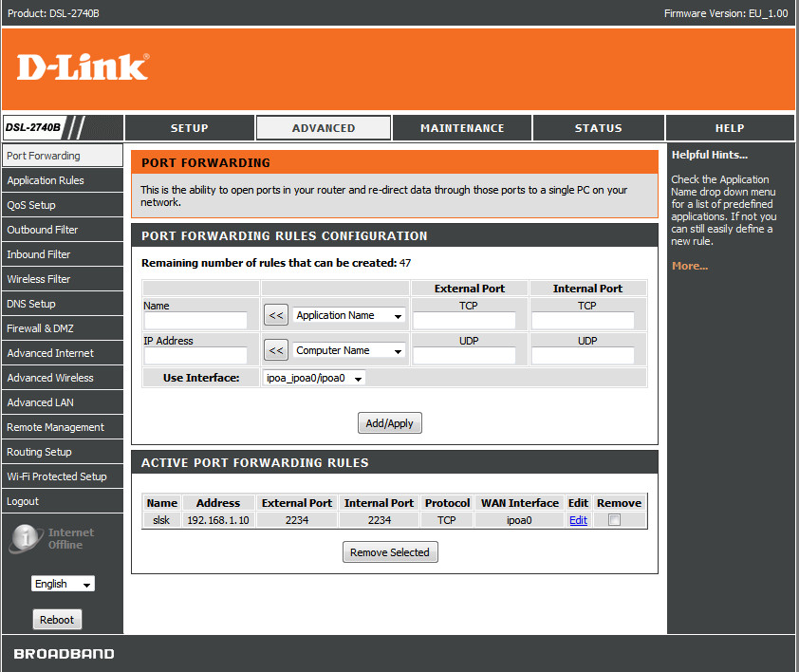Edit the slsk port forwarding rule
The height and width of the screenshot is (672, 799).
pos(578,519)
